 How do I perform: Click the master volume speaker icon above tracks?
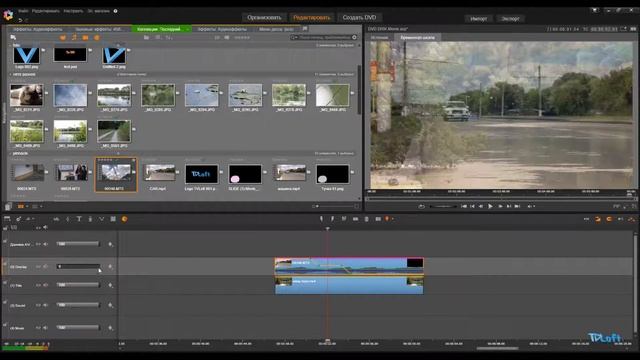click(x=45, y=227)
